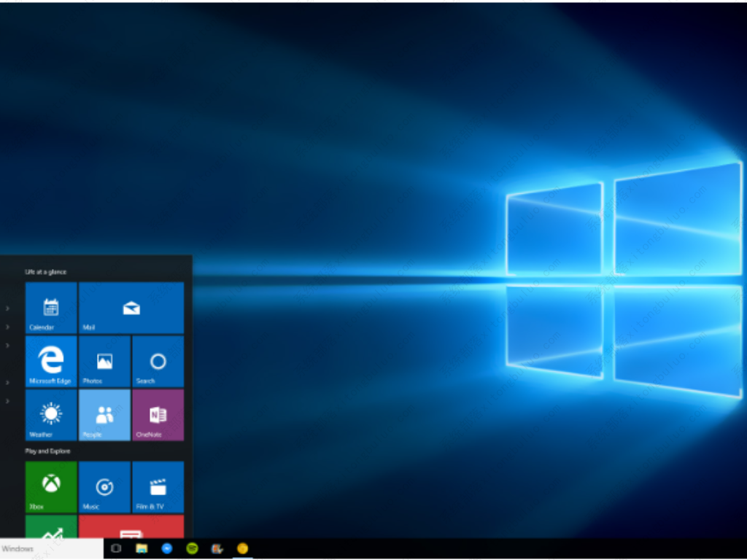Open Task View on the taskbar
Screen dimensions: 747x560
tap(117, 548)
